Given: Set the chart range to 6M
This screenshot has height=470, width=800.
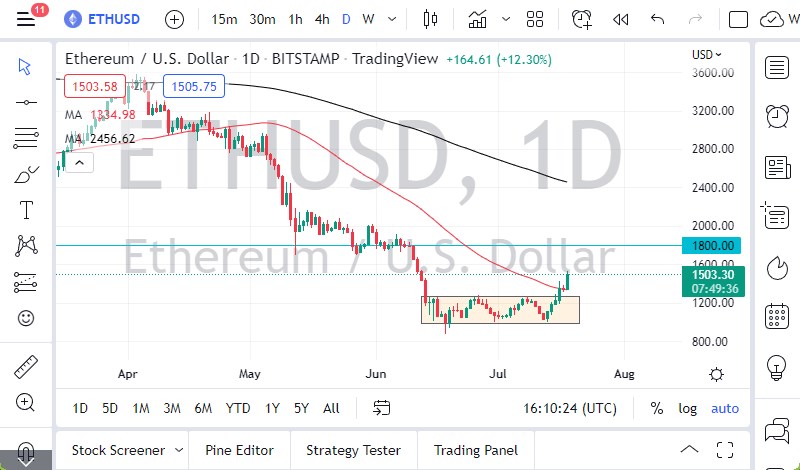Looking at the screenshot, I should click(x=203, y=408).
